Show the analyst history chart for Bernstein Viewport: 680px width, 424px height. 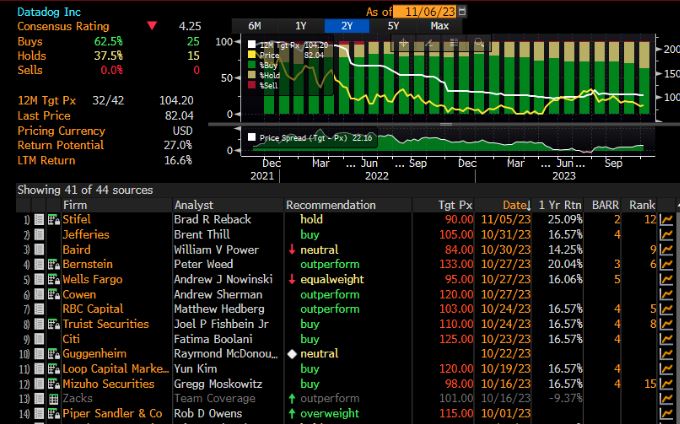pos(666,264)
